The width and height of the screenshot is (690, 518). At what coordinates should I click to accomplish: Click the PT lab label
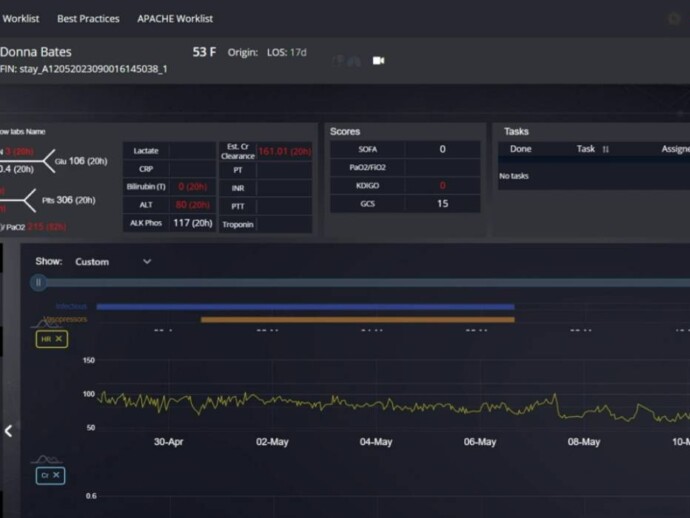coord(238,170)
